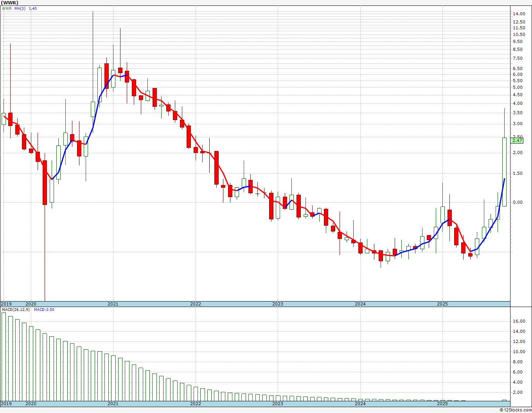Image resolution: width=532 pixels, height=413 pixels.
Task: Click the latest tall green candlestick body
Action: click(x=504, y=172)
